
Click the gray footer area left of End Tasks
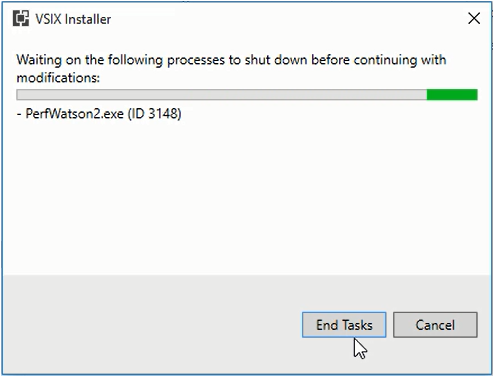point(152,325)
